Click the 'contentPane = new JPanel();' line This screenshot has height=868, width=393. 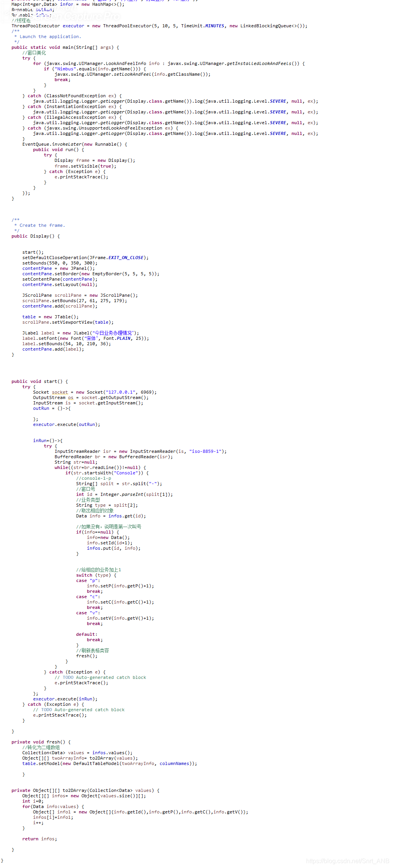58,268
